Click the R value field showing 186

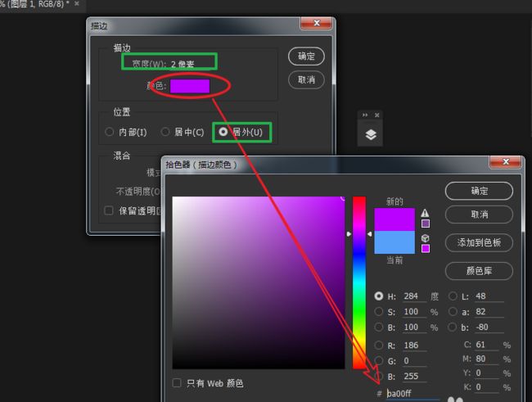415,346
